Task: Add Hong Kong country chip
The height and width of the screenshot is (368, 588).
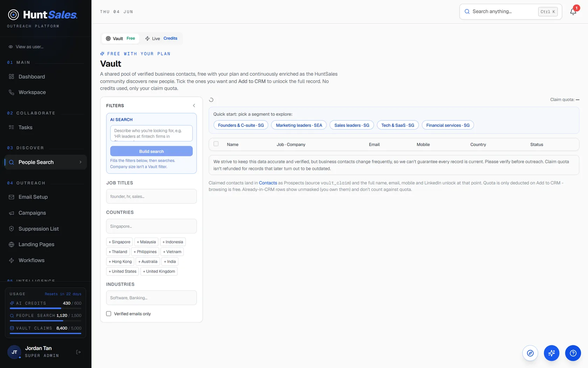Action: coord(120,261)
